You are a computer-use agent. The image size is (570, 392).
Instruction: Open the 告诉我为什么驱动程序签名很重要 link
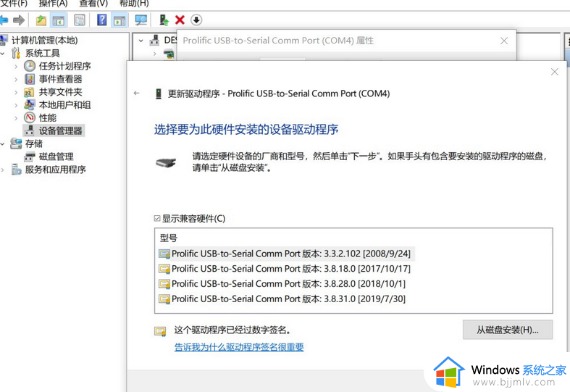(239, 347)
